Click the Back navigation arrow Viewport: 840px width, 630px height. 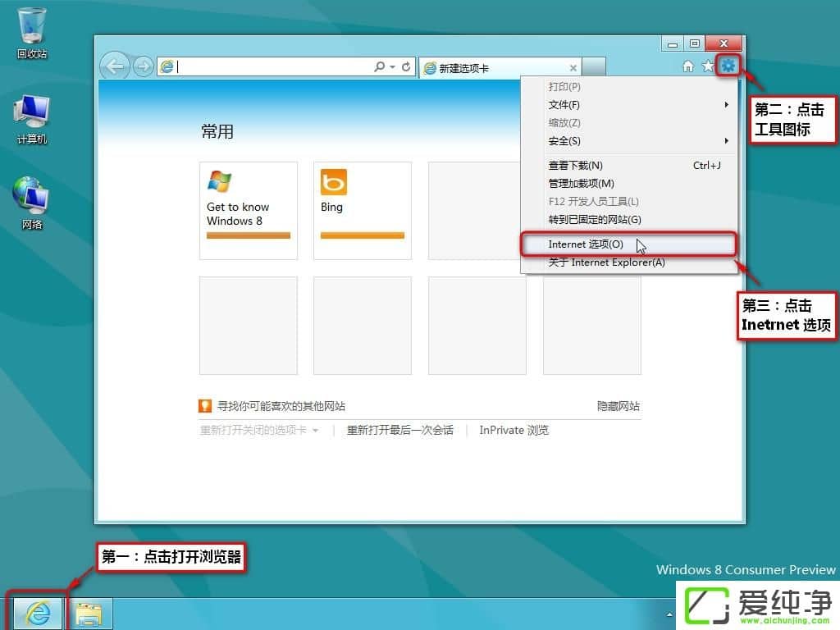tap(115, 66)
